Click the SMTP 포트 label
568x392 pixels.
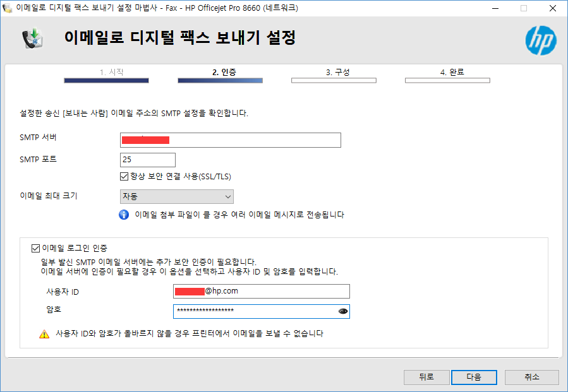click(38, 159)
